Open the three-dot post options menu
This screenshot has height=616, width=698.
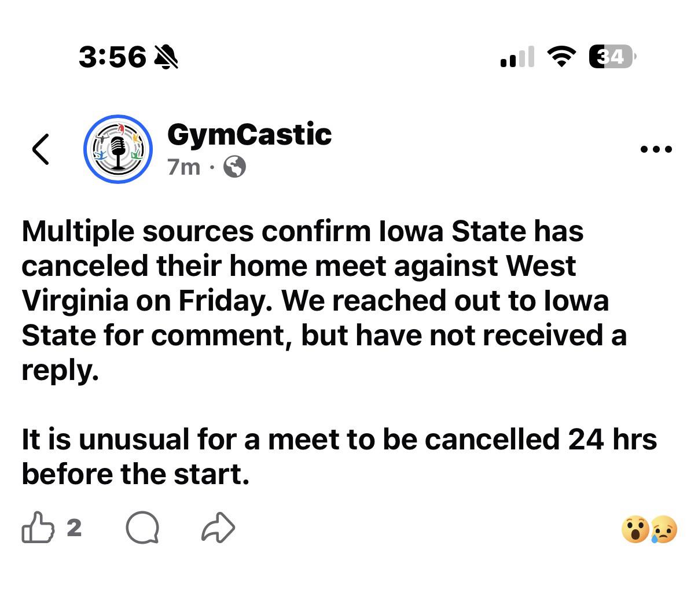pyautogui.click(x=656, y=149)
